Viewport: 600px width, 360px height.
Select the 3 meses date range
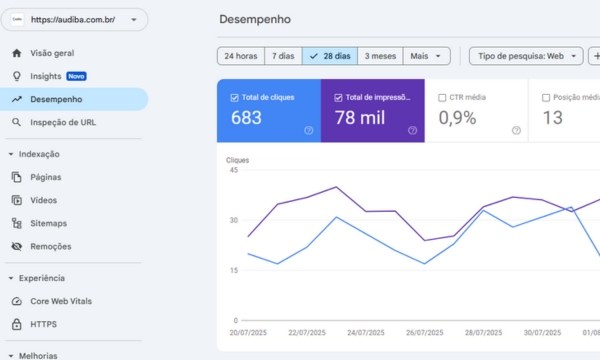click(380, 56)
